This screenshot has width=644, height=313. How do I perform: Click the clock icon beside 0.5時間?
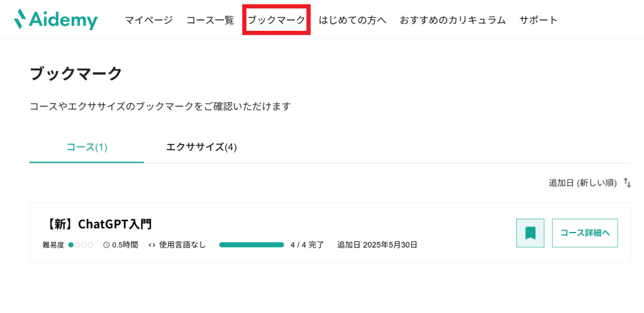pos(106,244)
